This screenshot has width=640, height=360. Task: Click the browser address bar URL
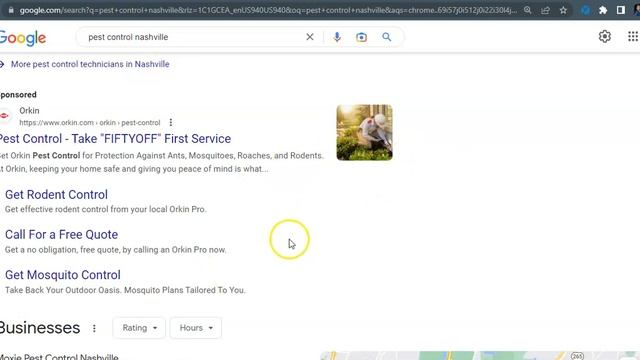[268, 10]
